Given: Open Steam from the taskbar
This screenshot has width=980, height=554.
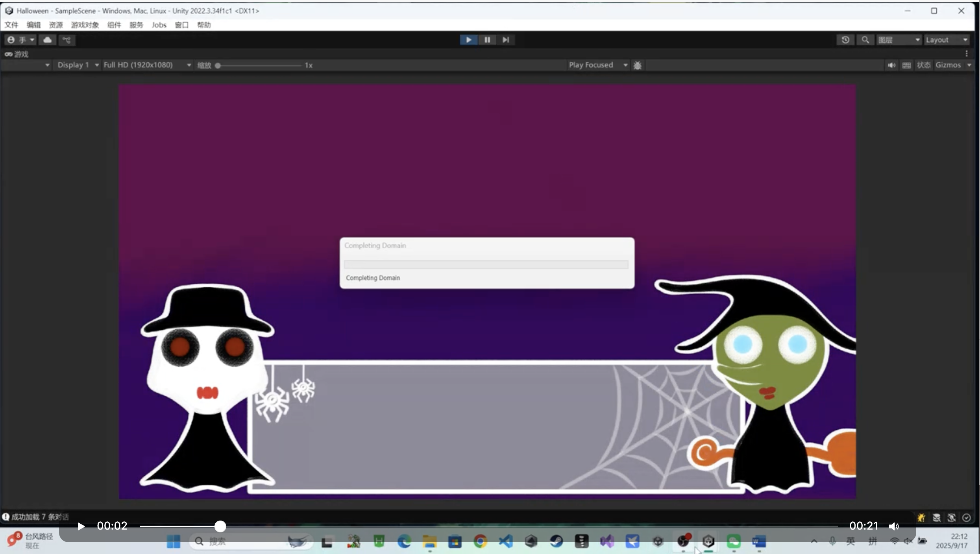Looking at the screenshot, I should click(x=556, y=541).
